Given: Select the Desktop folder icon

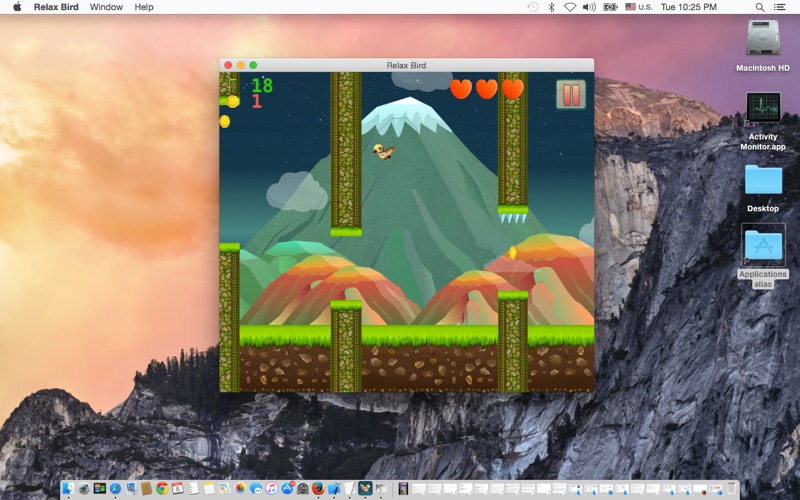Looking at the screenshot, I should point(763,181).
